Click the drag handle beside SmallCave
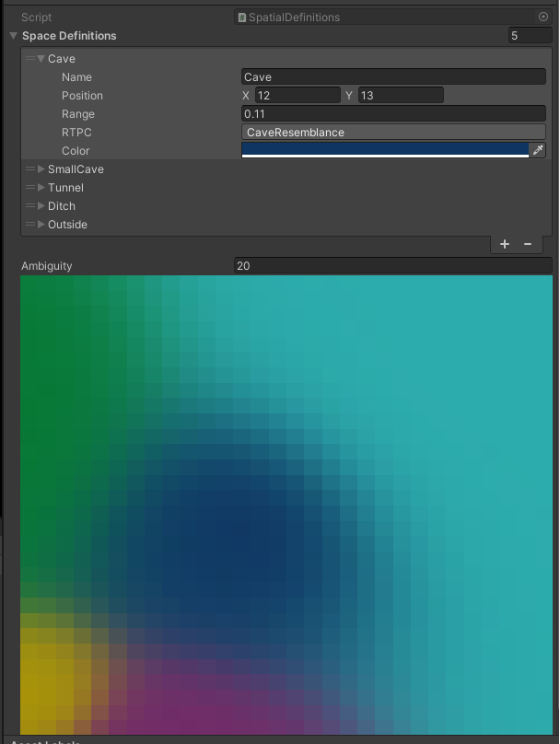Viewport: 560px width, 744px height. coord(29,169)
